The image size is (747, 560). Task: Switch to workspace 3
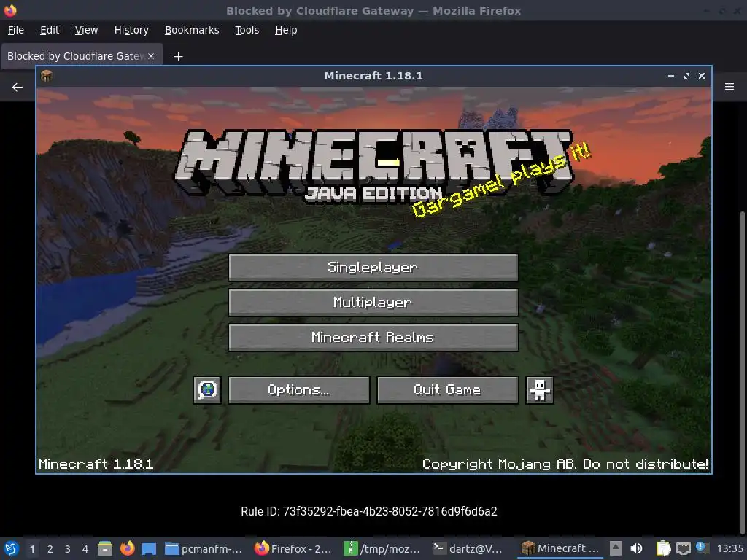coord(68,549)
